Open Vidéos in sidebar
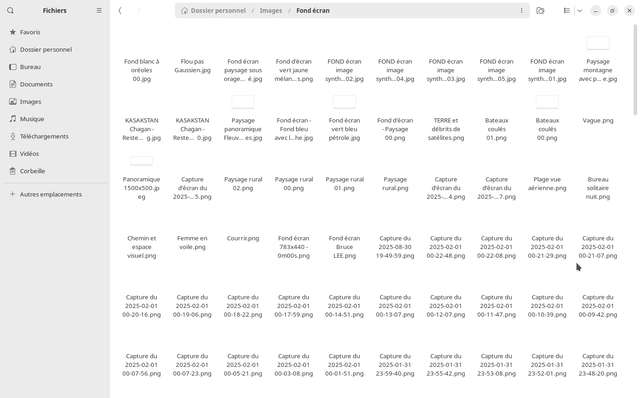640x398 pixels. 55,154
